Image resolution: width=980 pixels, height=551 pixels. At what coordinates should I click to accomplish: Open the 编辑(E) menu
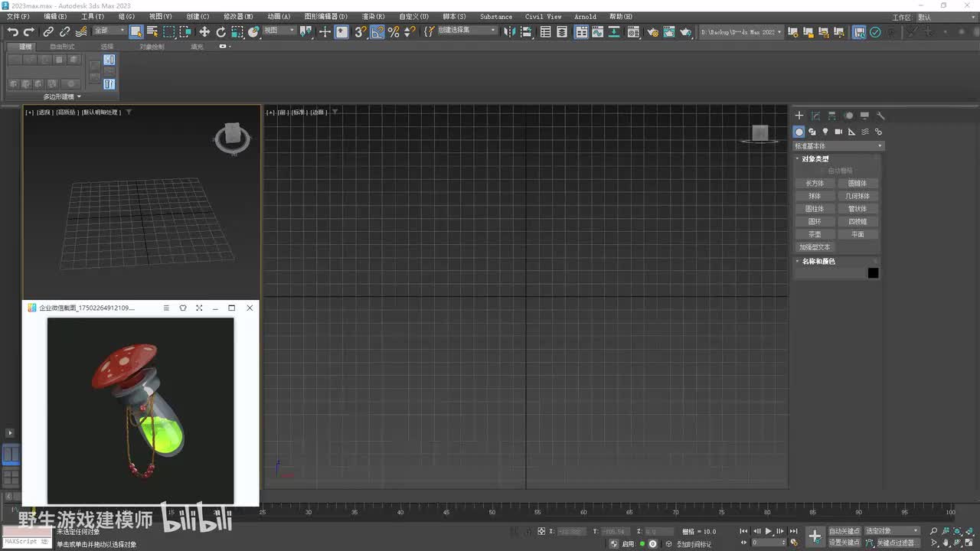tap(55, 17)
